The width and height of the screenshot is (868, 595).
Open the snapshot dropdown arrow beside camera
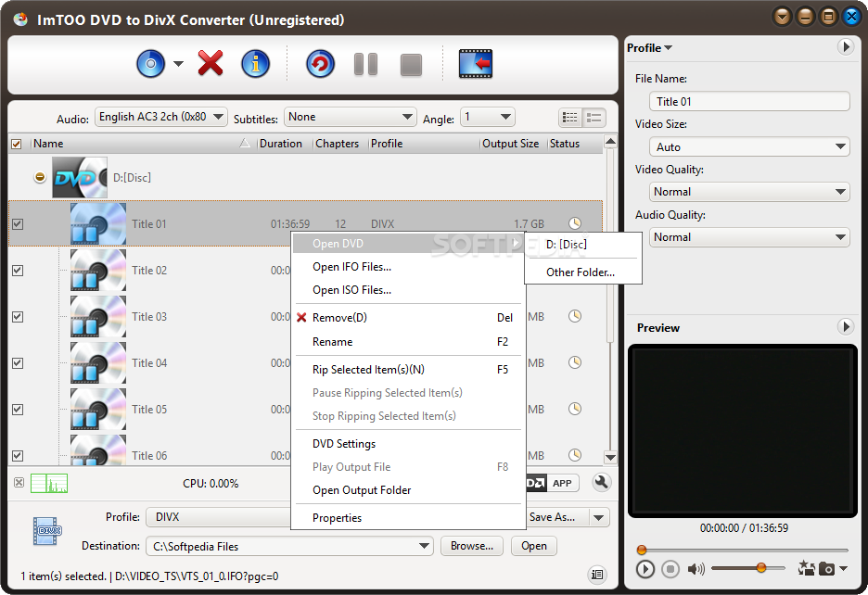843,568
